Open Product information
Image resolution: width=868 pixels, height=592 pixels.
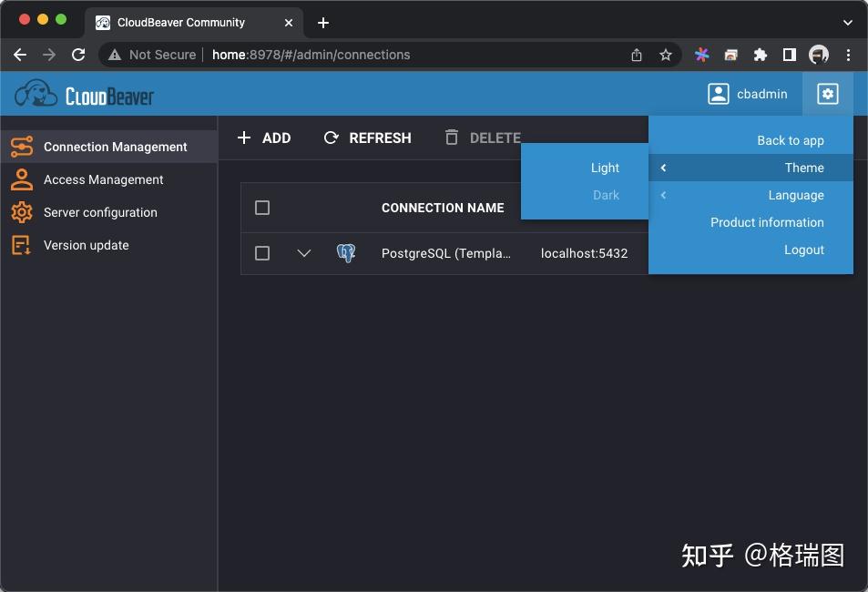(751, 222)
